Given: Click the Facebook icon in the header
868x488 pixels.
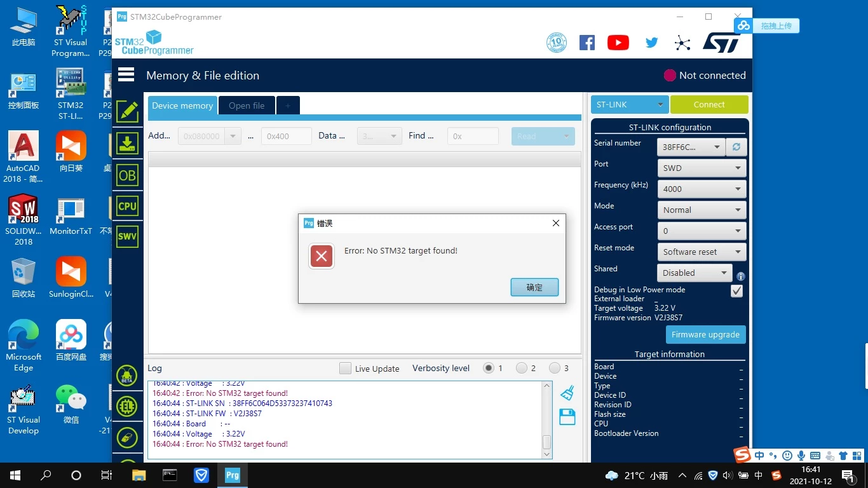Looking at the screenshot, I should click(x=587, y=43).
